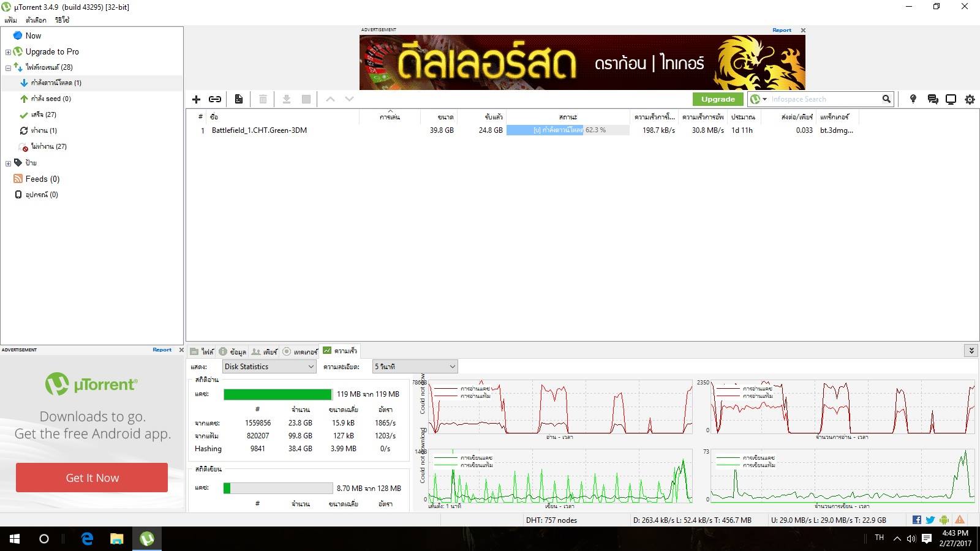Image resolution: width=980 pixels, height=551 pixels.
Task: Select 'Feeds (0)' in the sidebar
Action: coord(42,179)
